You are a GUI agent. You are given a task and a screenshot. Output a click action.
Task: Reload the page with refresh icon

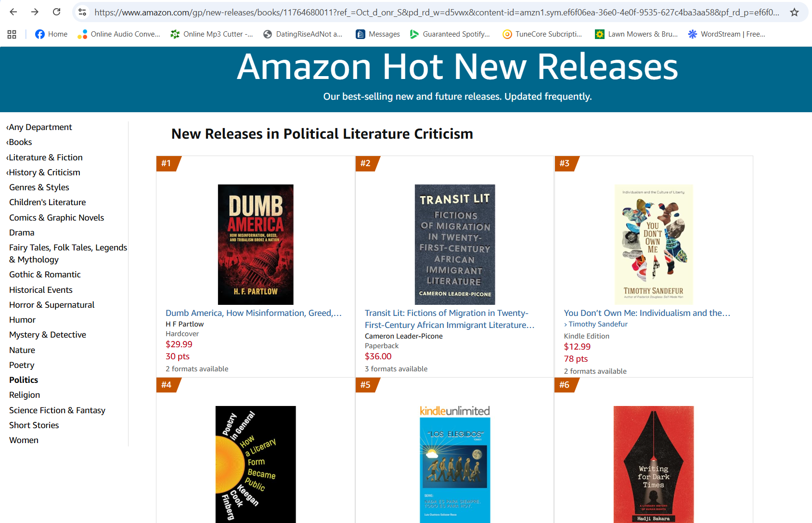(x=56, y=12)
